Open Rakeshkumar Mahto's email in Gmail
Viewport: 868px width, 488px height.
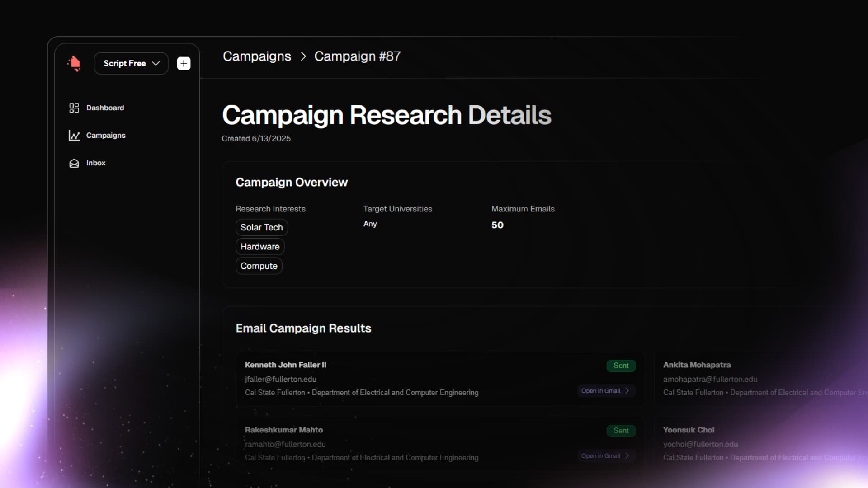click(601, 456)
